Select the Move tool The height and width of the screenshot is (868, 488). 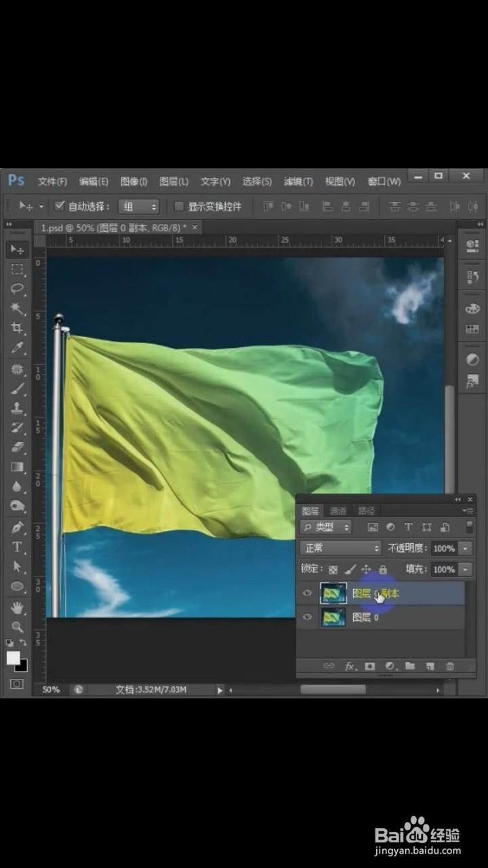pos(17,250)
